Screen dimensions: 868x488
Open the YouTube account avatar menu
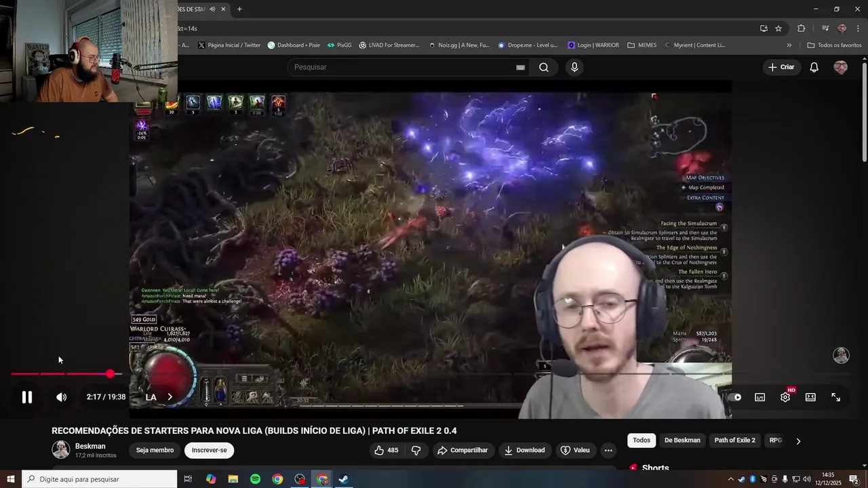pos(840,67)
